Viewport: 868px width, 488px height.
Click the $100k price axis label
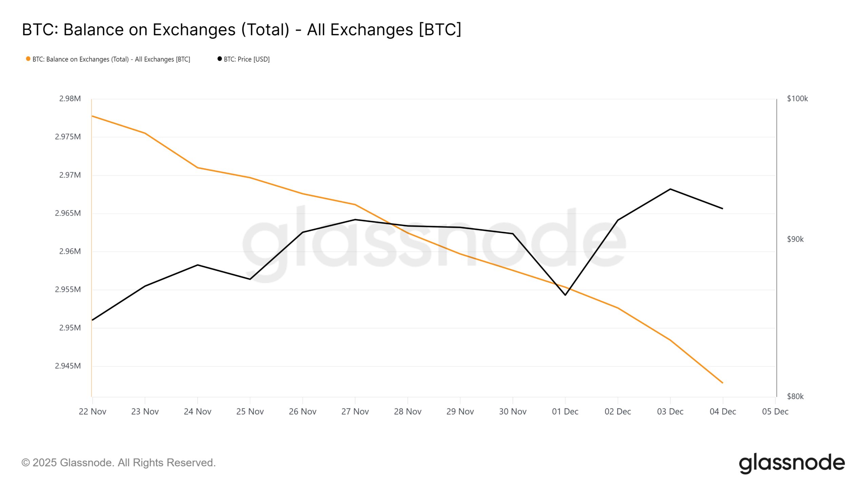point(797,99)
